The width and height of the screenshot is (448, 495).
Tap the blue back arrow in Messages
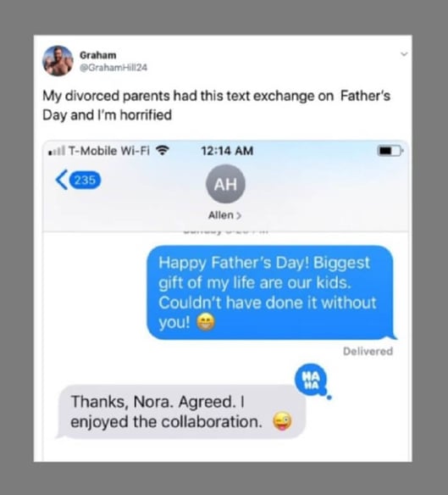(x=61, y=180)
